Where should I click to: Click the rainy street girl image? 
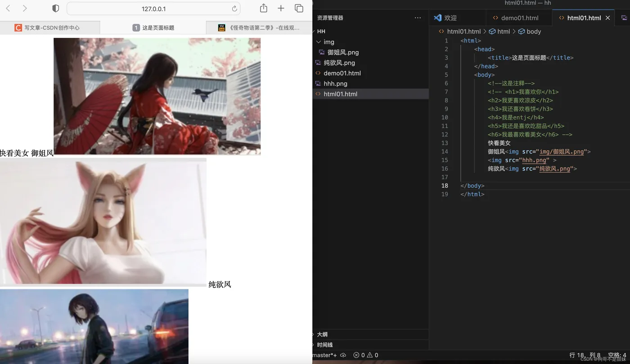94,326
